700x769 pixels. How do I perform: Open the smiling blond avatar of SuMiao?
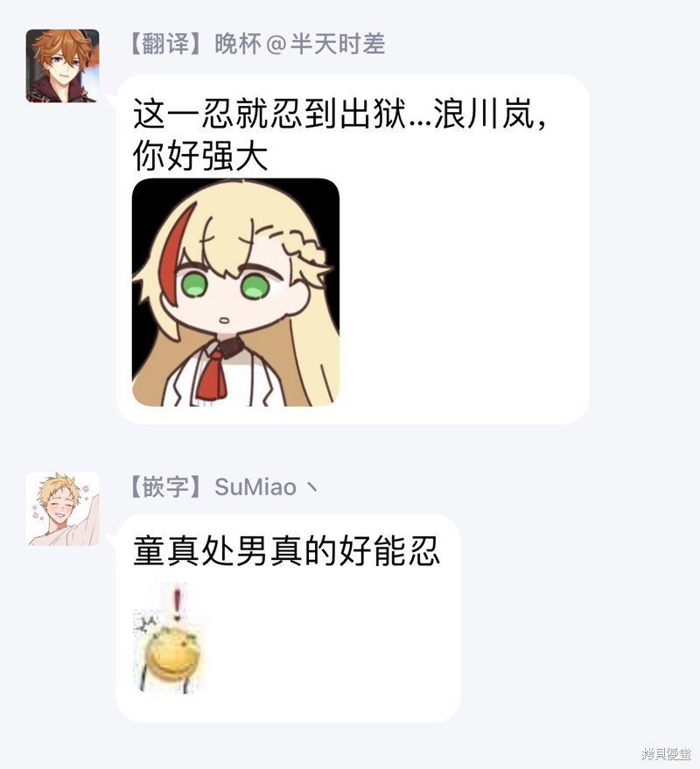[x=62, y=509]
